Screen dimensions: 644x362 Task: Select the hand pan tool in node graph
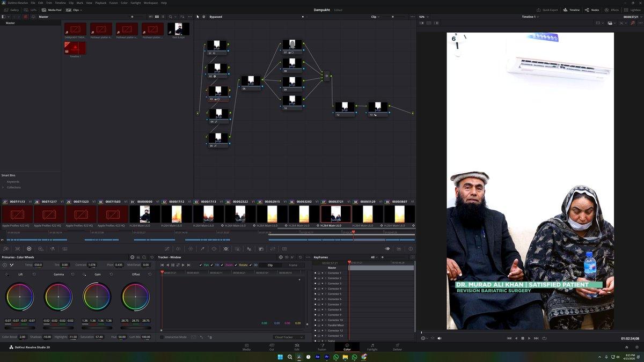tap(203, 17)
